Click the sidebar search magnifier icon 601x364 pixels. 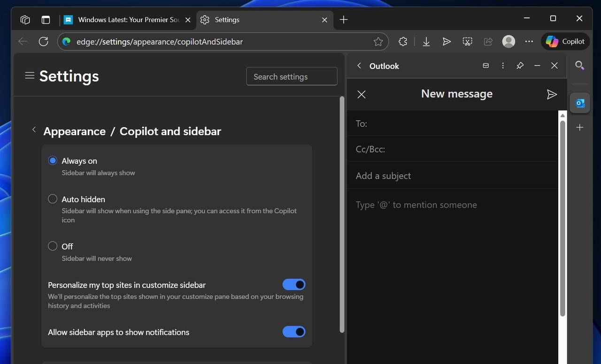click(x=580, y=66)
